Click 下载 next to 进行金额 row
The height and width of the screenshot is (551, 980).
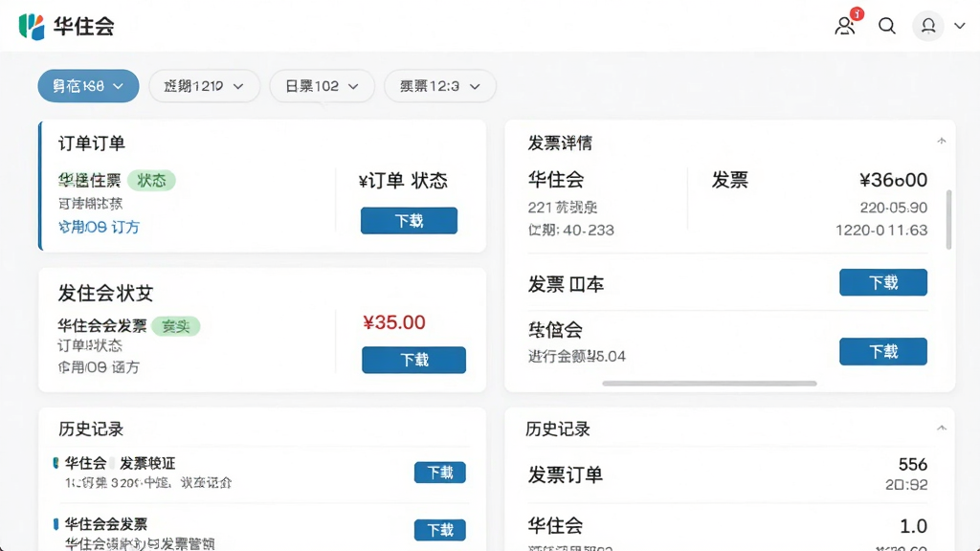883,352
